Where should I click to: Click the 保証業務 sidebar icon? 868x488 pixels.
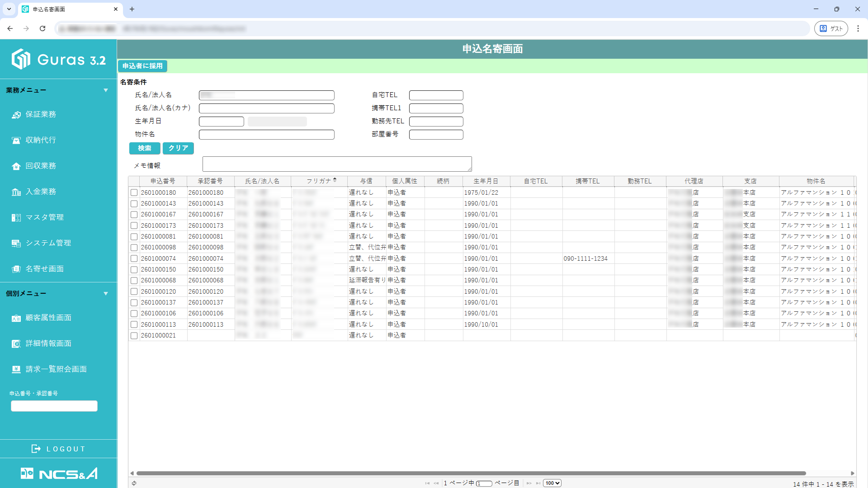[16, 115]
